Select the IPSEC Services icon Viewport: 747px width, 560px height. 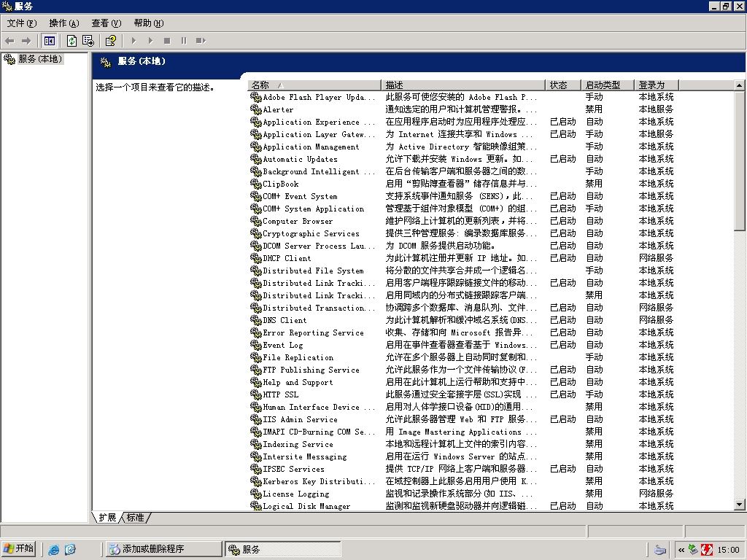click(x=256, y=468)
